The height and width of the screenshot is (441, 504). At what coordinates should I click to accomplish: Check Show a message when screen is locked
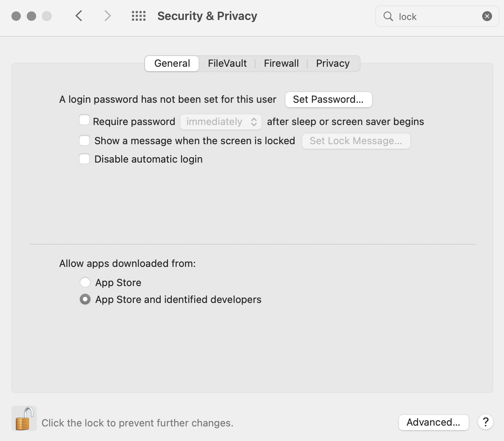pos(84,140)
